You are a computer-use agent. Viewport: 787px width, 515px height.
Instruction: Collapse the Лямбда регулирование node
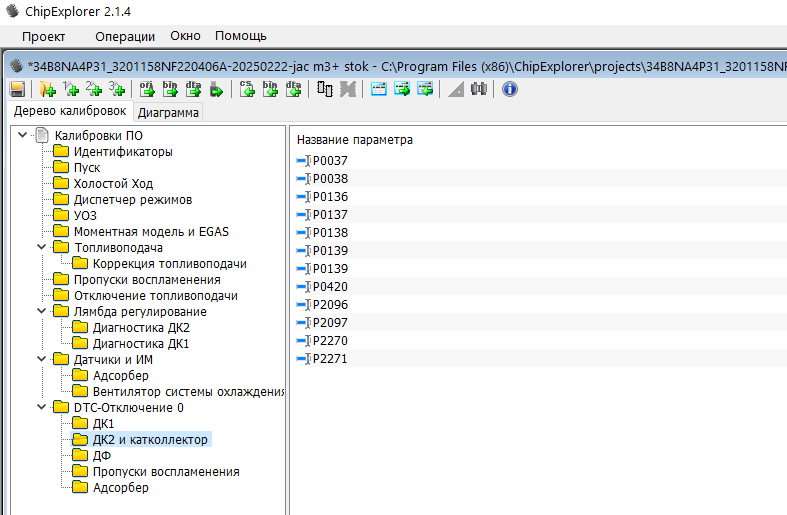[41, 312]
